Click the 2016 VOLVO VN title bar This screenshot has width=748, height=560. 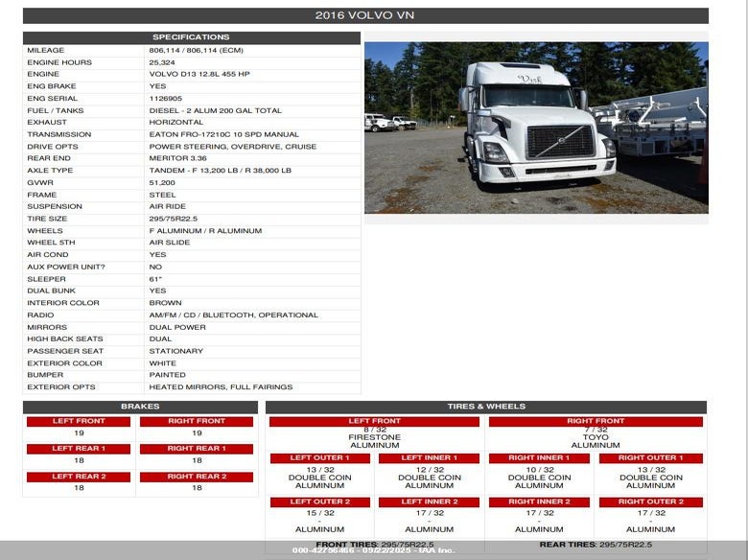(x=365, y=15)
